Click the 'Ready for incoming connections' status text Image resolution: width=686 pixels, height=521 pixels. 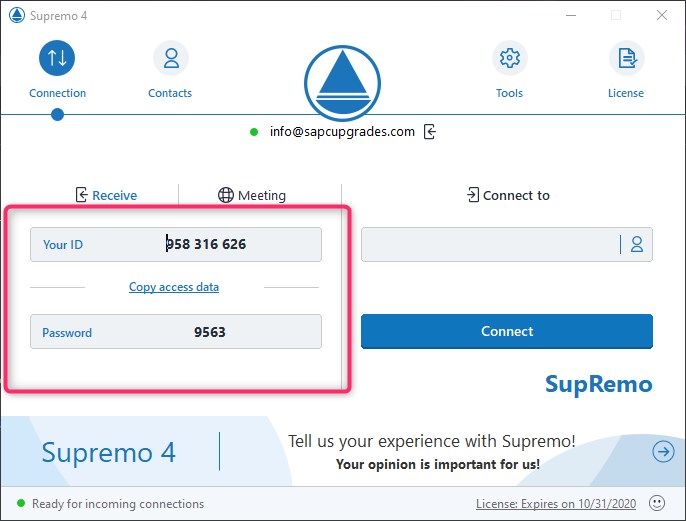[x=118, y=504]
